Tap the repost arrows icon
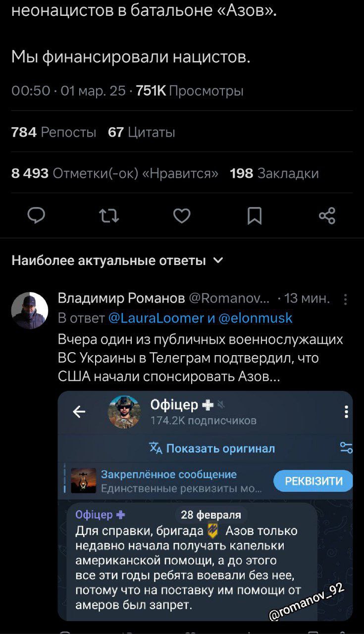The width and height of the screenshot is (364, 634). [x=109, y=216]
